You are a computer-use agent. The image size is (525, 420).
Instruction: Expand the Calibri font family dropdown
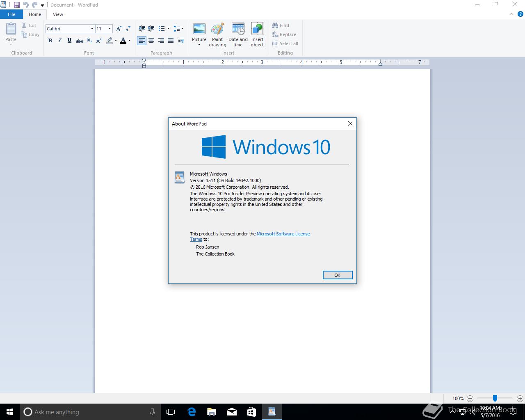point(92,29)
